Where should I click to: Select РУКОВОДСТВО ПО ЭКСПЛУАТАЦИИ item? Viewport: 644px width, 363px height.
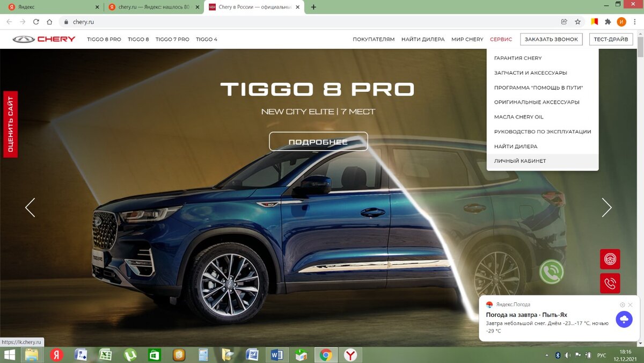tap(543, 132)
